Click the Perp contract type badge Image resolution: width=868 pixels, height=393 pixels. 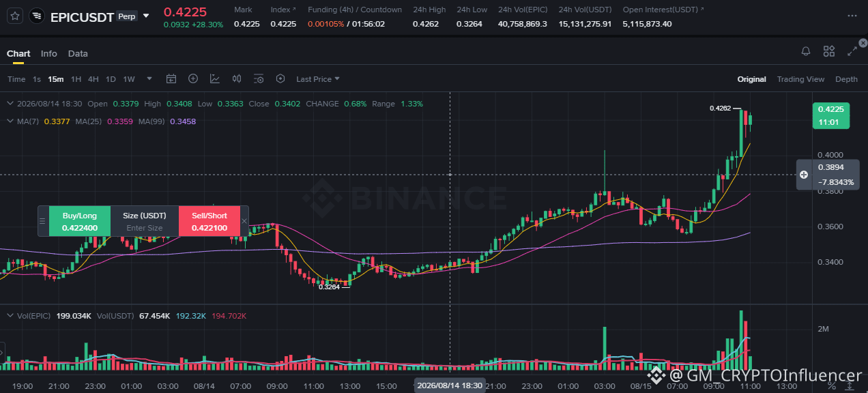[x=127, y=16]
